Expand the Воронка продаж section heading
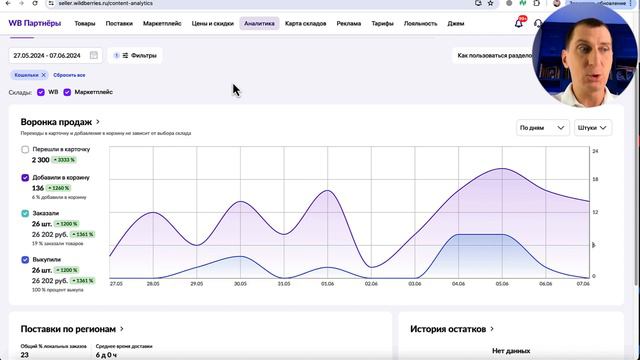The image size is (640, 360). 60,122
